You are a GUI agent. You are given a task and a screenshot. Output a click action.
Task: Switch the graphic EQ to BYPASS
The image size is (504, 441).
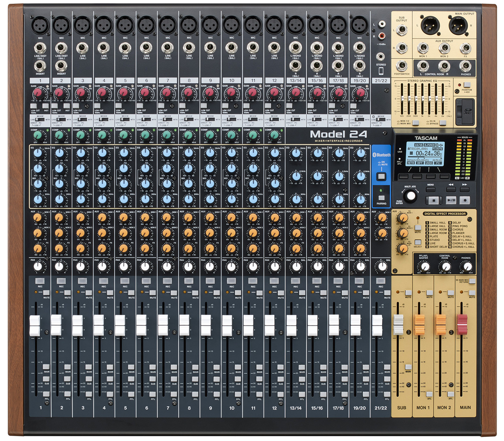(442, 123)
